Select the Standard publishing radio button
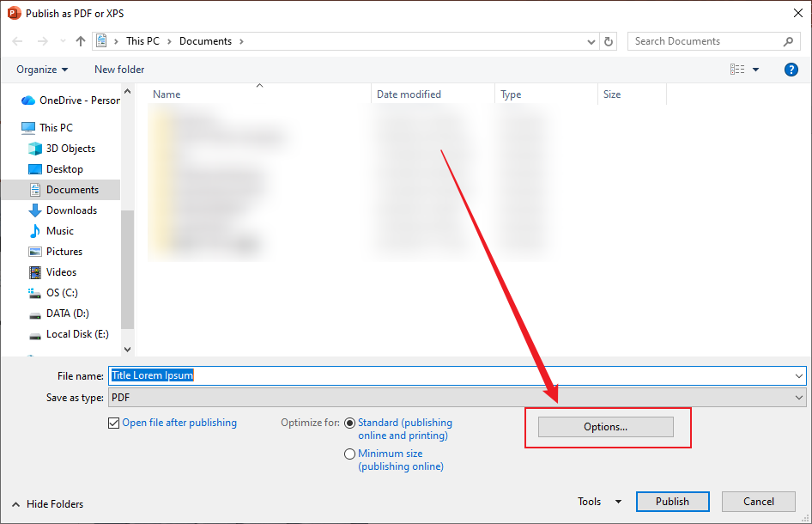This screenshot has height=524, width=812. [349, 423]
